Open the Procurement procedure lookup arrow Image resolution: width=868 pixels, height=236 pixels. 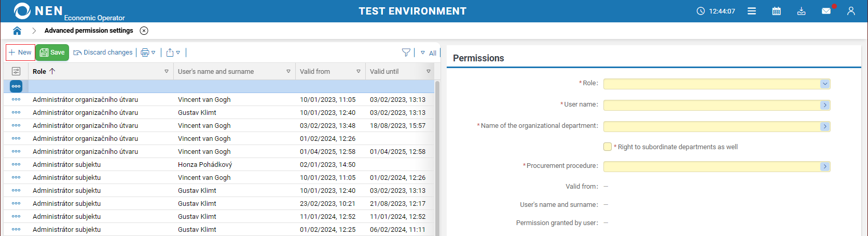(825, 166)
